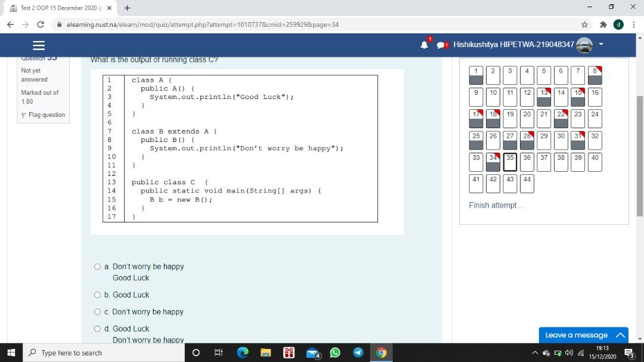Select current question 35 in navigation
The width and height of the screenshot is (644, 362).
click(510, 162)
